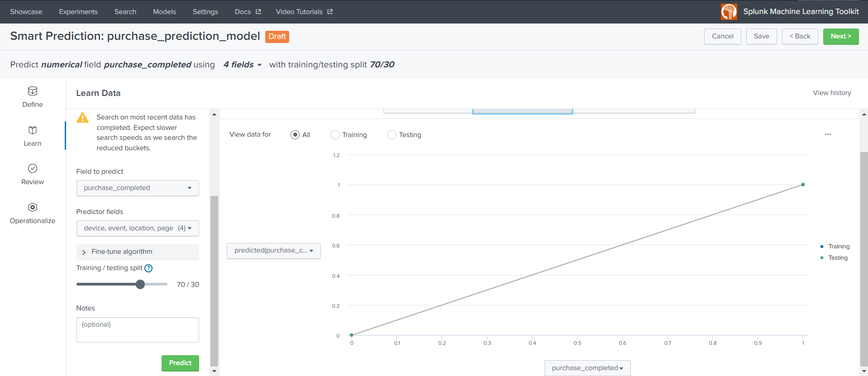The width and height of the screenshot is (868, 376).
Task: Open the View history link
Action: tap(832, 93)
